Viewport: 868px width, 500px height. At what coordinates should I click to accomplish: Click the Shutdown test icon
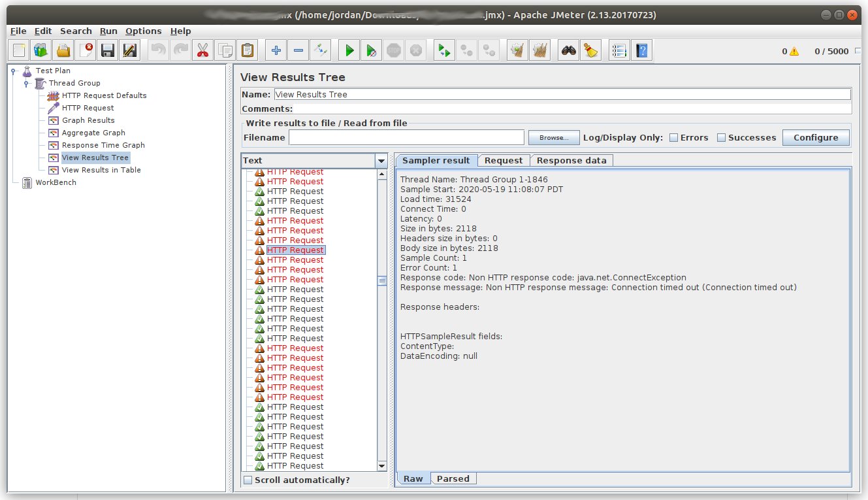click(416, 50)
